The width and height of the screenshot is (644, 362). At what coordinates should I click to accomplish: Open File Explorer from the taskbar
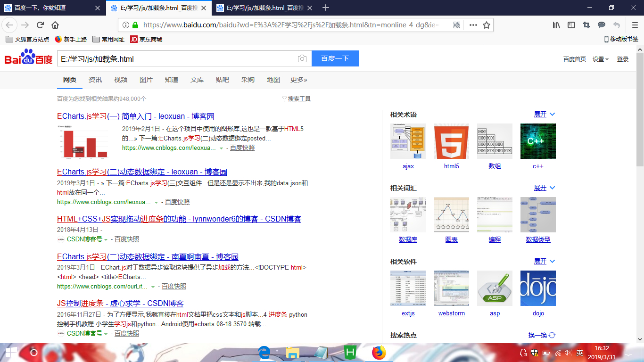click(x=293, y=352)
